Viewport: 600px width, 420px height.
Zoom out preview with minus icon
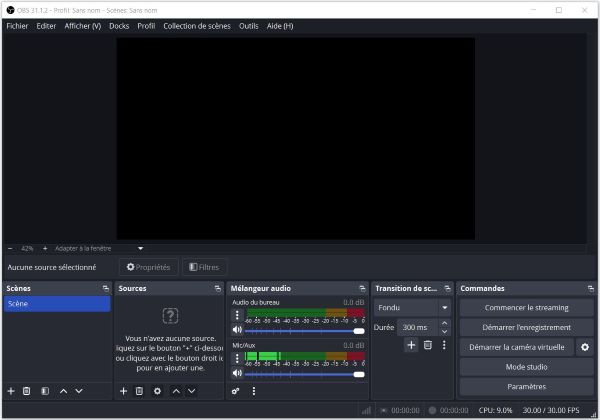(x=10, y=249)
